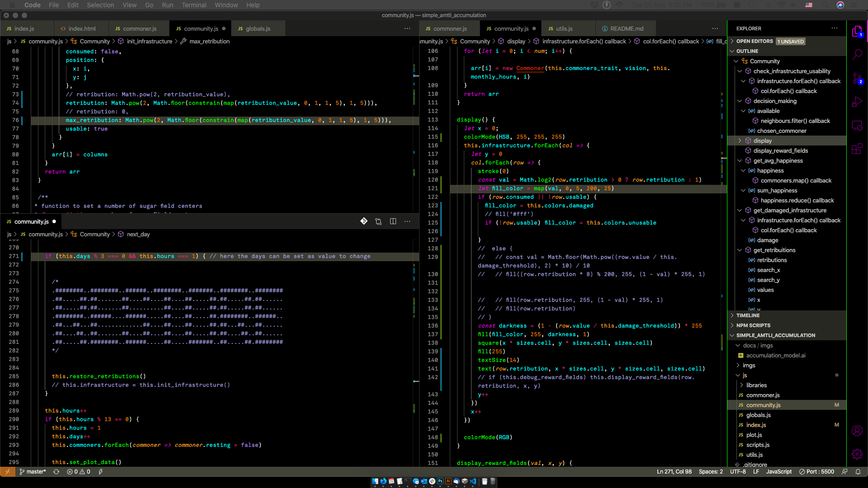Expand the display outline item
The height and width of the screenshot is (488, 868).
740,141
